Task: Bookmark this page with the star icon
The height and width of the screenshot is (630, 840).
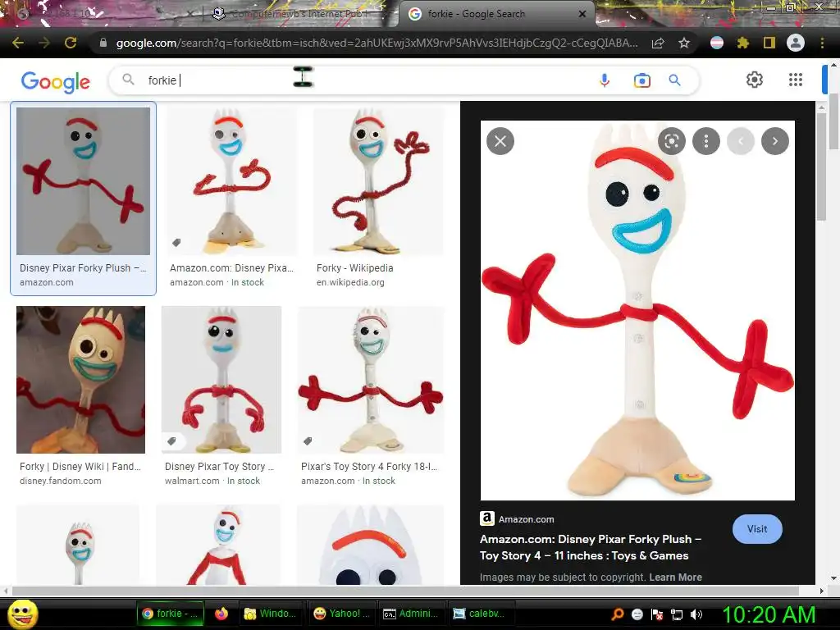Action: click(x=684, y=43)
